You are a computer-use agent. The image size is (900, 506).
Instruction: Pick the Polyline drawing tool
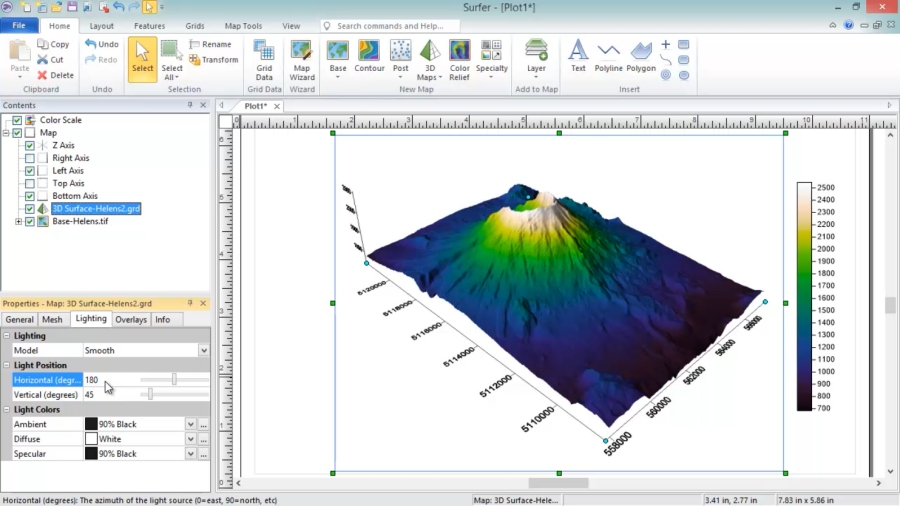(608, 56)
